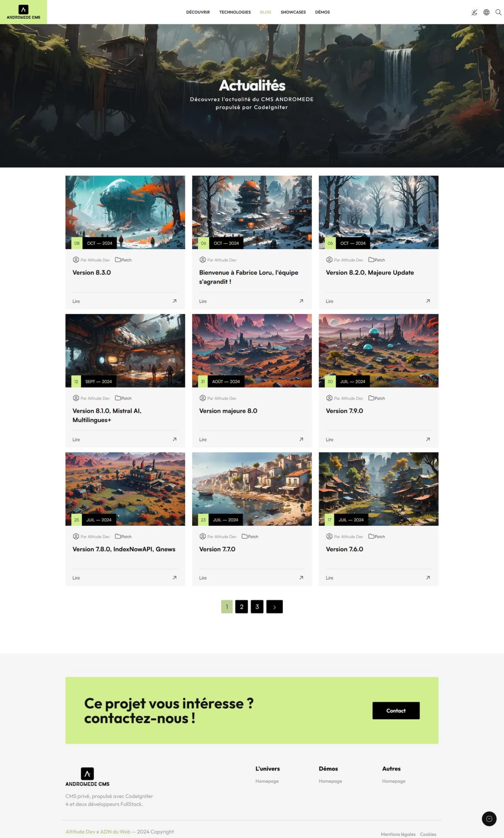The image size is (504, 838).
Task: Open the Mentions légales footer link
Action: [x=398, y=834]
